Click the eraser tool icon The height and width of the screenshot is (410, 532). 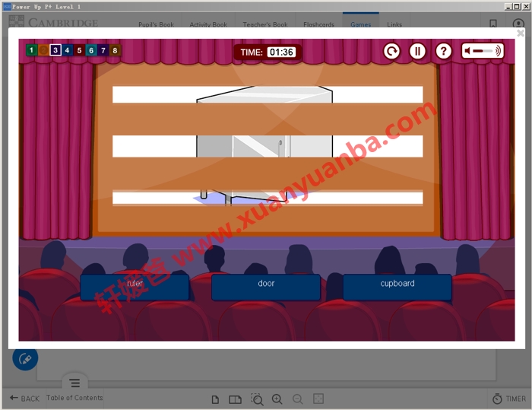[x=25, y=358]
